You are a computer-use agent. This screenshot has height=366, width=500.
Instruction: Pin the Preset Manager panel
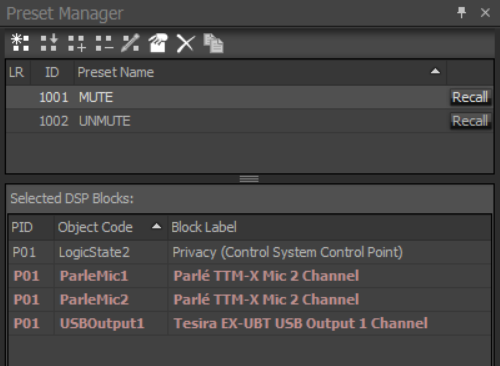[462, 13]
